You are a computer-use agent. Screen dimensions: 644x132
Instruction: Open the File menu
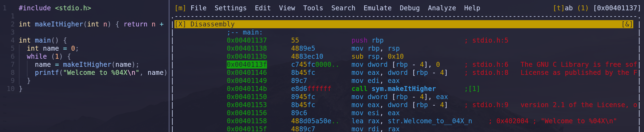[x=198, y=8]
